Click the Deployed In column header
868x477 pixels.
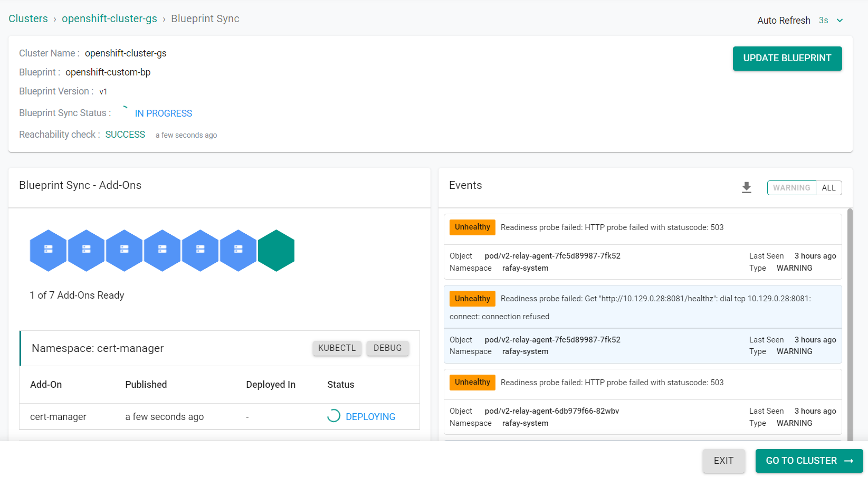pyautogui.click(x=271, y=385)
